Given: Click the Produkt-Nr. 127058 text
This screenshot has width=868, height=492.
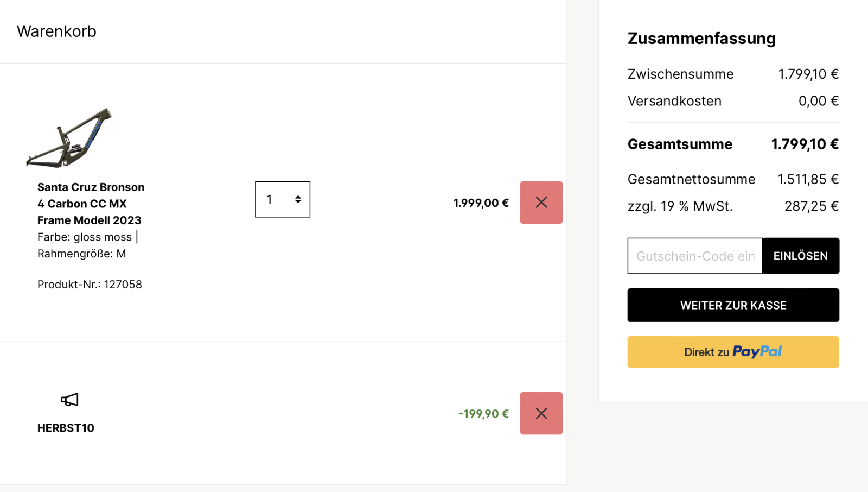Looking at the screenshot, I should (90, 285).
